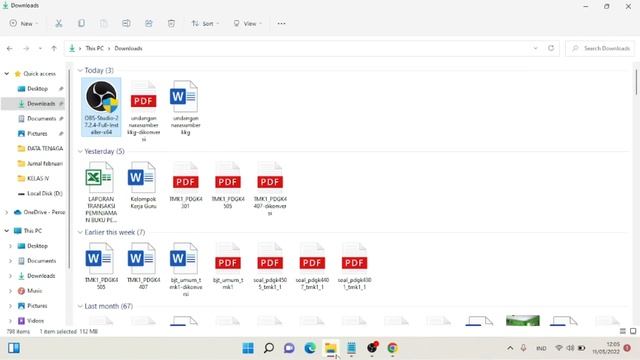The width and height of the screenshot is (640, 360).
Task: Open taskbar Search magnifier
Action: pos(269,348)
